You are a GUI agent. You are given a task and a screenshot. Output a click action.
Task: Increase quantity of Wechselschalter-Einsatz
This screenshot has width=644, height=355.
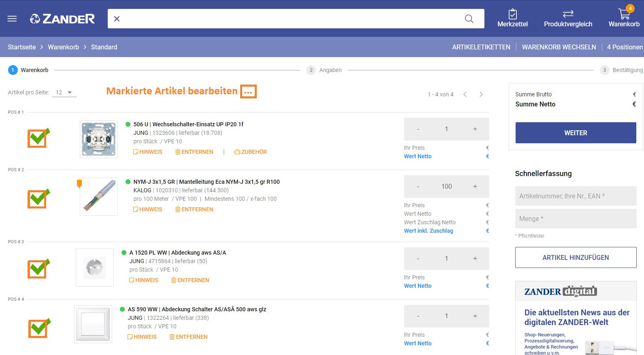pos(475,129)
